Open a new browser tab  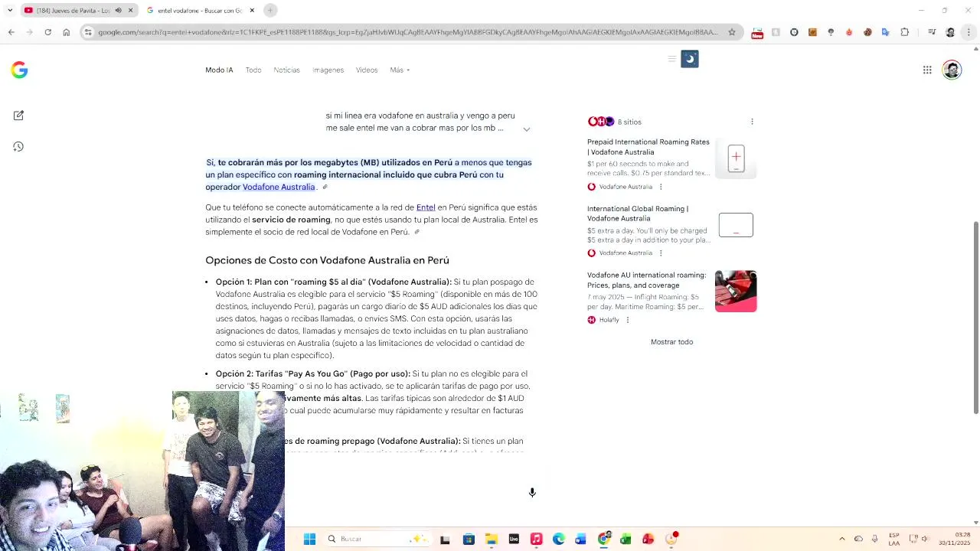tap(270, 10)
